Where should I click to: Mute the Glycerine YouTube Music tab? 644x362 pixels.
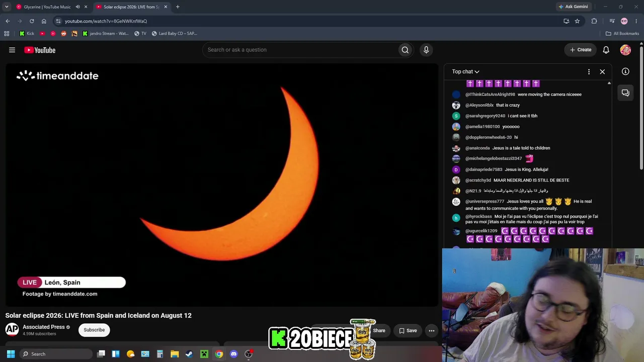pos(77,7)
